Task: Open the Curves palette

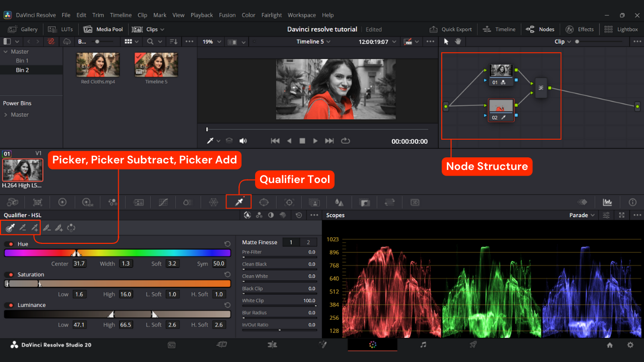Action: tap(163, 202)
